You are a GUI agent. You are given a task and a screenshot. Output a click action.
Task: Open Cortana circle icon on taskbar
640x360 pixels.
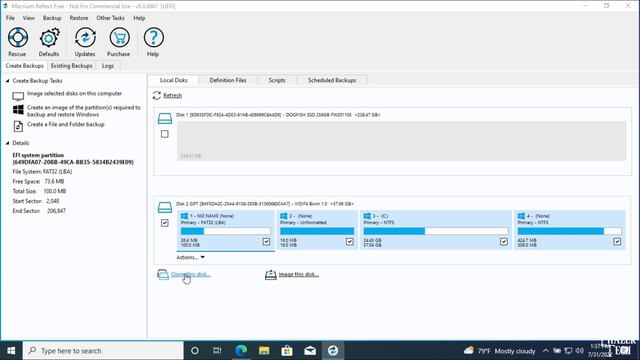[x=195, y=351]
